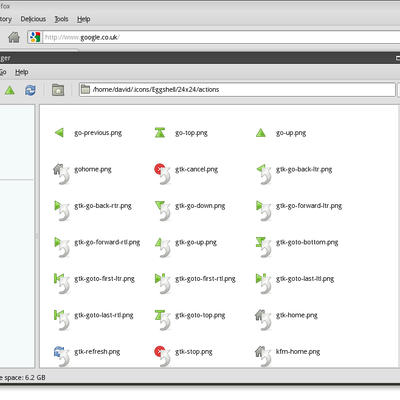Click the Google favicon in address bar
400x400 pixels.
[35, 37]
